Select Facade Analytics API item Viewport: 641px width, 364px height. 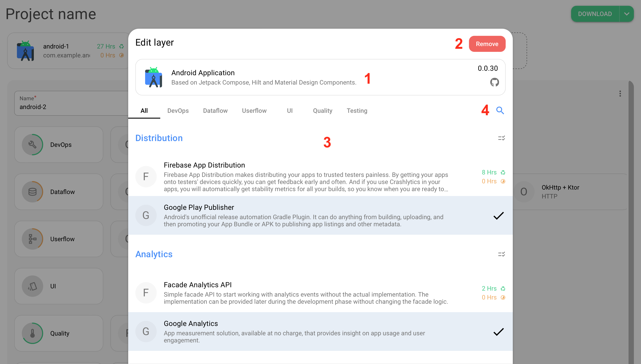(x=320, y=293)
